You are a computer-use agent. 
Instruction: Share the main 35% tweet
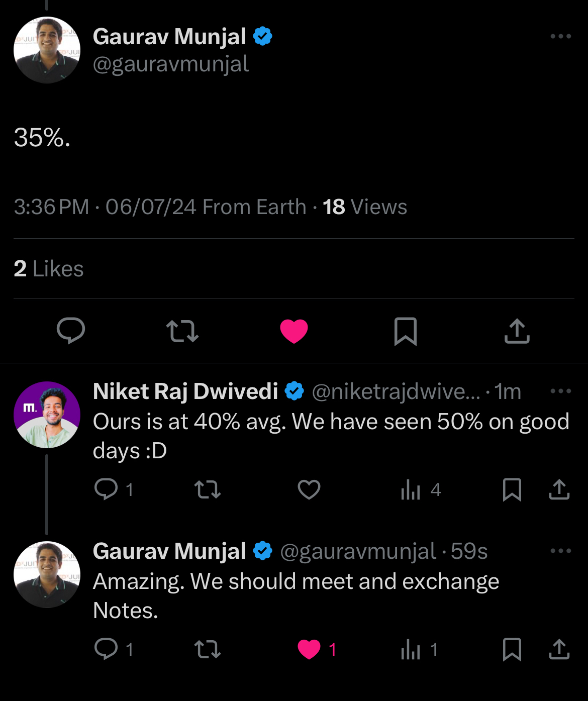pyautogui.click(x=517, y=331)
